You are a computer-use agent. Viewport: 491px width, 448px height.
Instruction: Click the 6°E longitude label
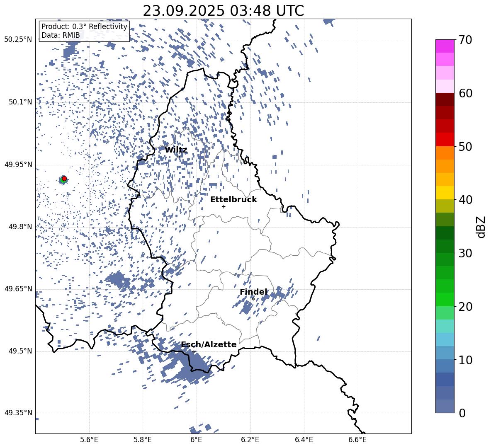pos(196,440)
